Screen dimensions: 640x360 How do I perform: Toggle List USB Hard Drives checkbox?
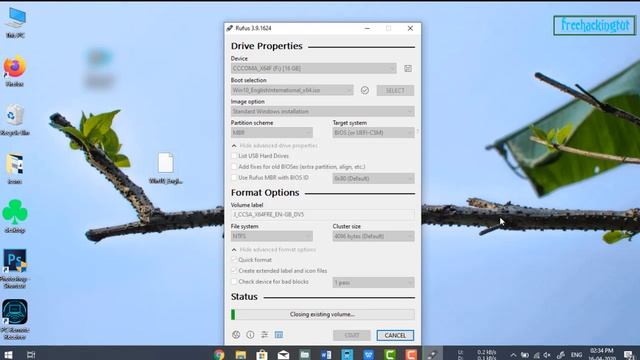click(234, 156)
